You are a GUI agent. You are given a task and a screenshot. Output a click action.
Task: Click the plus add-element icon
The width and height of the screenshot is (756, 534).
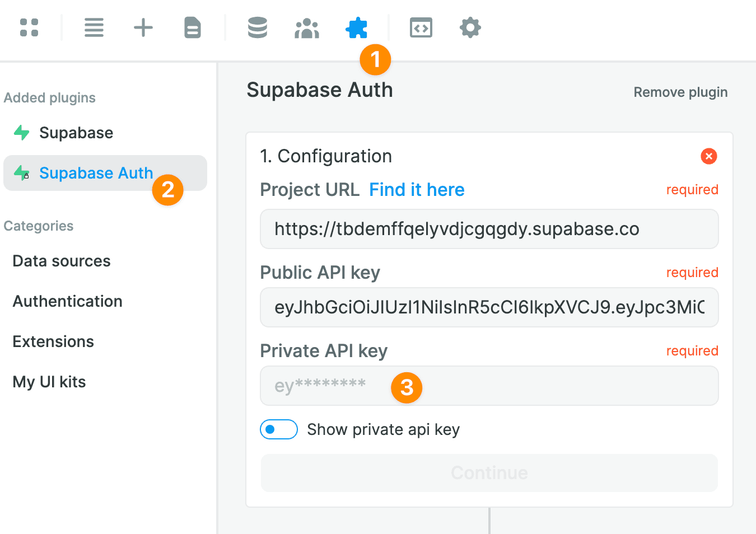[x=143, y=27]
